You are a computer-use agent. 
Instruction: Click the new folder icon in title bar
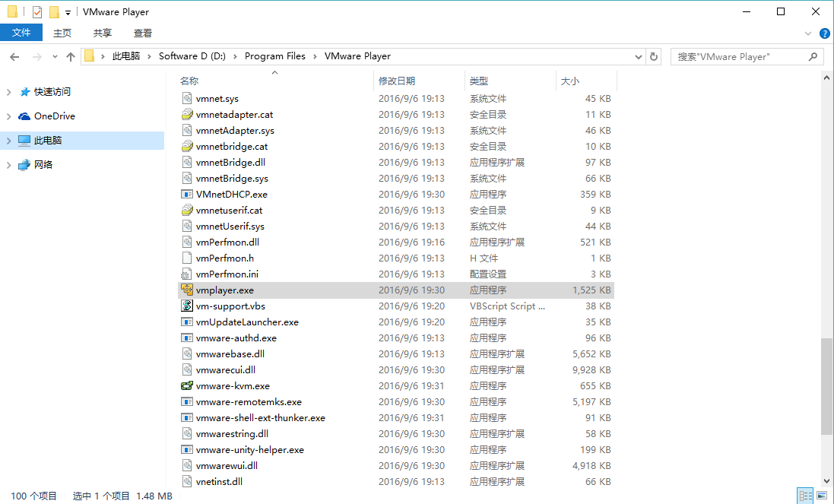coord(54,11)
